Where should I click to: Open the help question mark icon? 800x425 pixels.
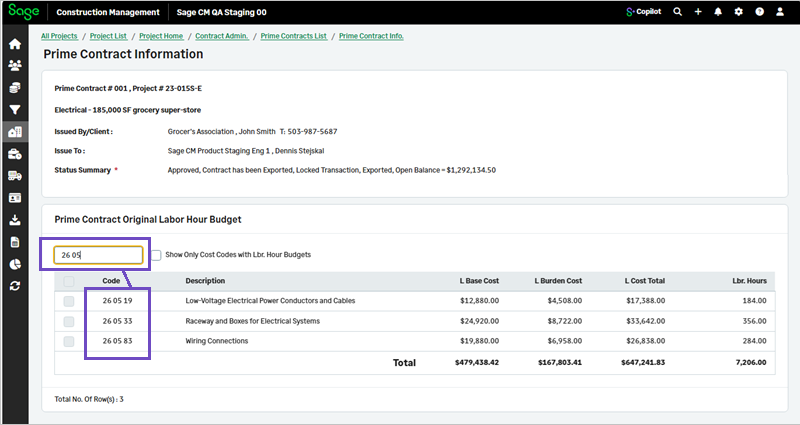click(x=760, y=12)
